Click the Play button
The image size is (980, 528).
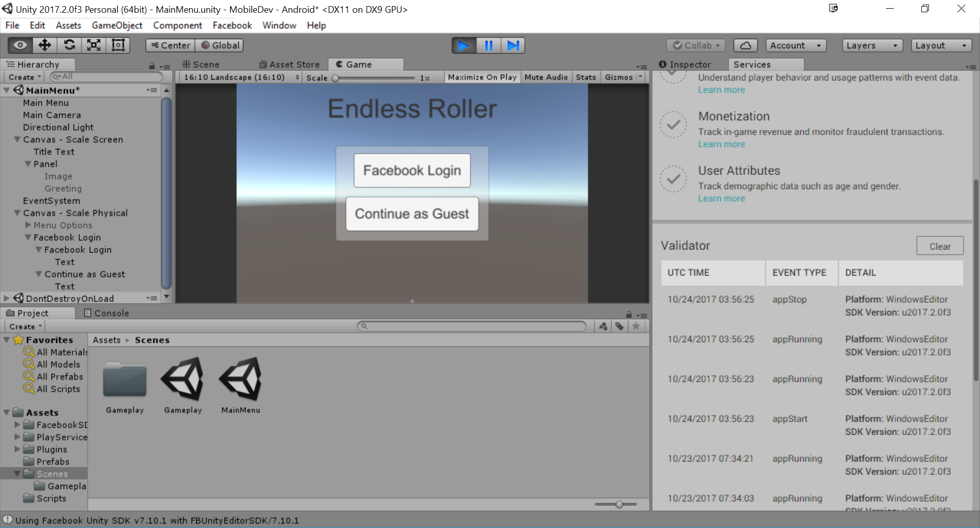pyautogui.click(x=464, y=45)
